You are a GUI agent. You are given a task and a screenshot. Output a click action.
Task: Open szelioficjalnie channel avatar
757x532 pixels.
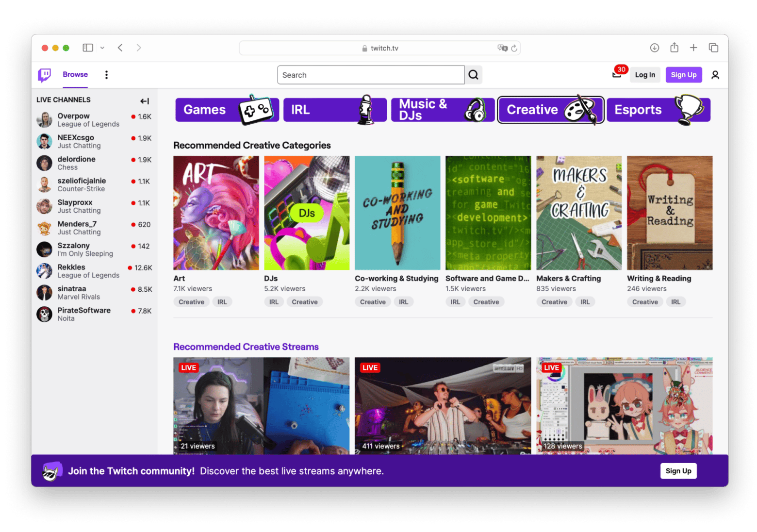[x=44, y=184]
